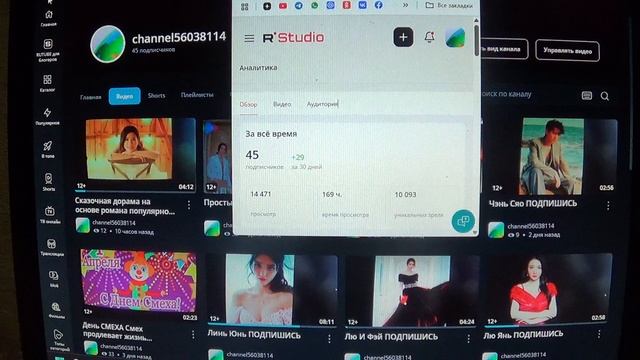Open the teal chat support button
Viewport: 640px width, 360px height.
point(463,221)
